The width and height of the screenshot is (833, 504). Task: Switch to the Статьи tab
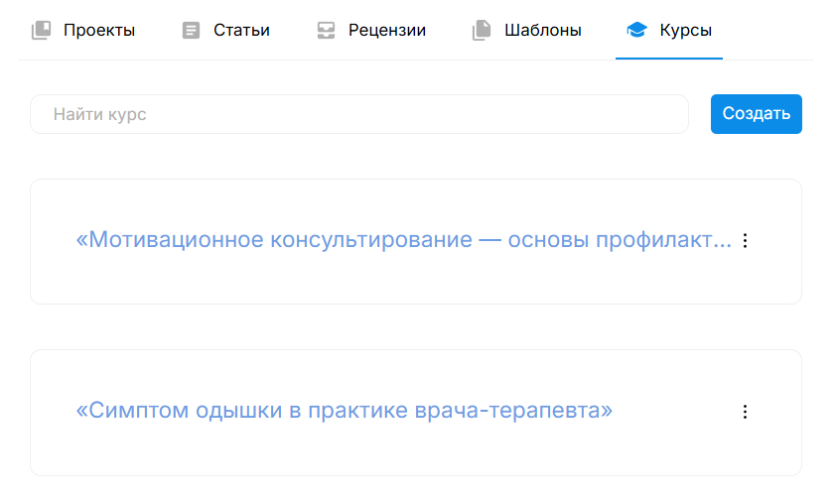coord(226,31)
